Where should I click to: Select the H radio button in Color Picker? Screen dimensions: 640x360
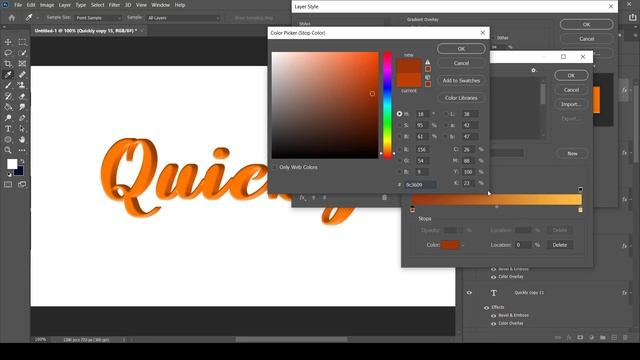point(399,114)
